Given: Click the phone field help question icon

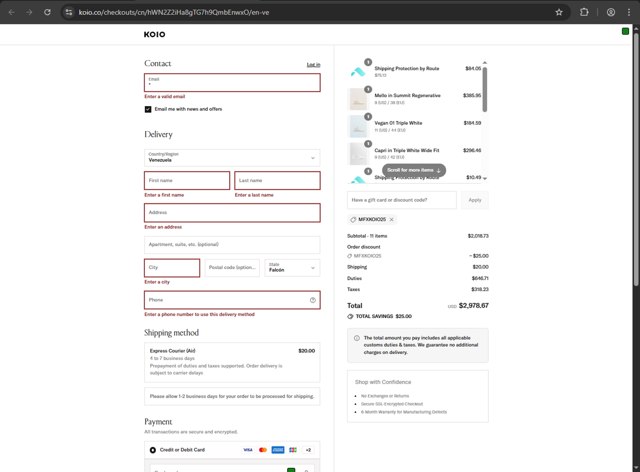Looking at the screenshot, I should tap(313, 300).
